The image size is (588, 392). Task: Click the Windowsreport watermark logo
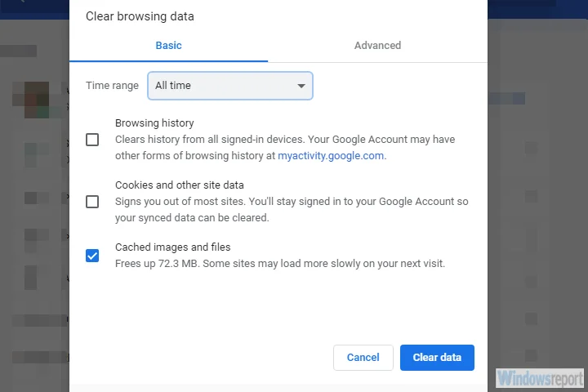[x=539, y=377]
